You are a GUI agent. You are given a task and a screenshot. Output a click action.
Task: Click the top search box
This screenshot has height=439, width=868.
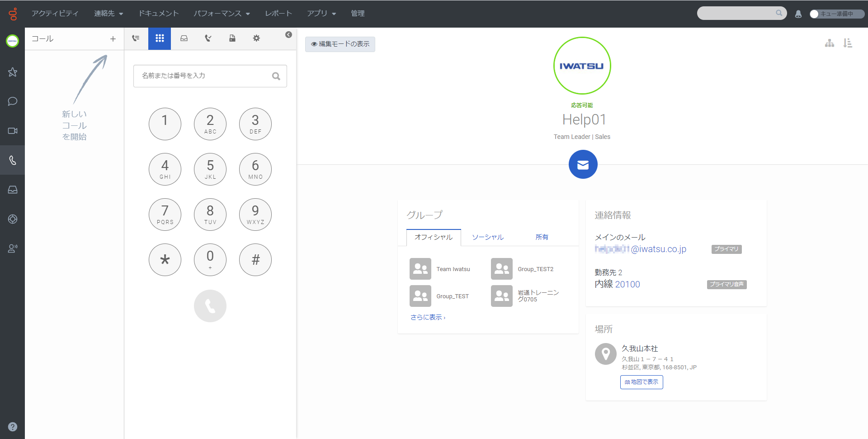[742, 13]
